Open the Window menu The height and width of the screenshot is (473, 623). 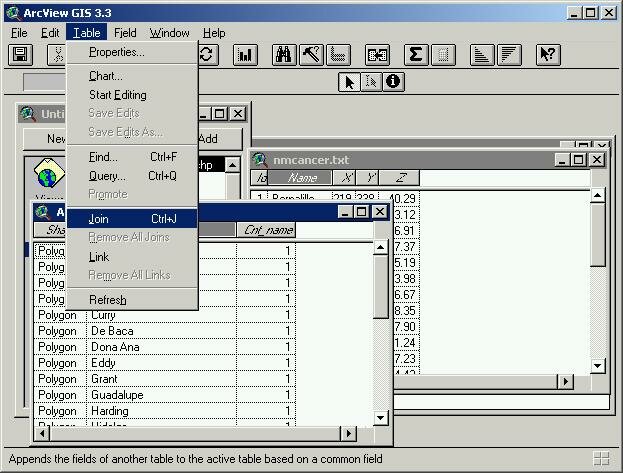click(170, 33)
